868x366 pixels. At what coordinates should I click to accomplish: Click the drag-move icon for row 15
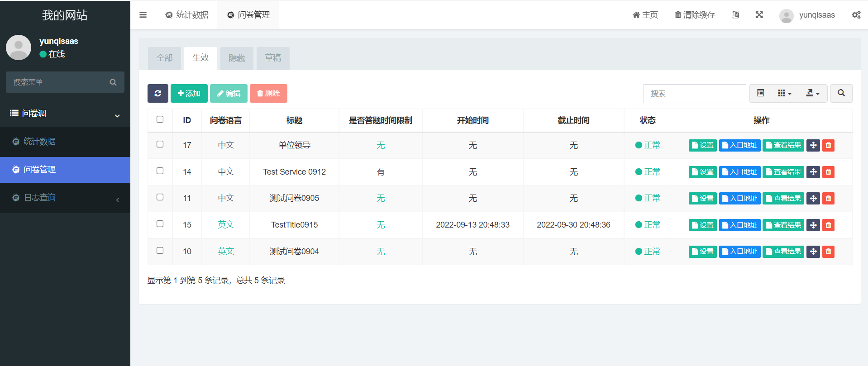813,225
